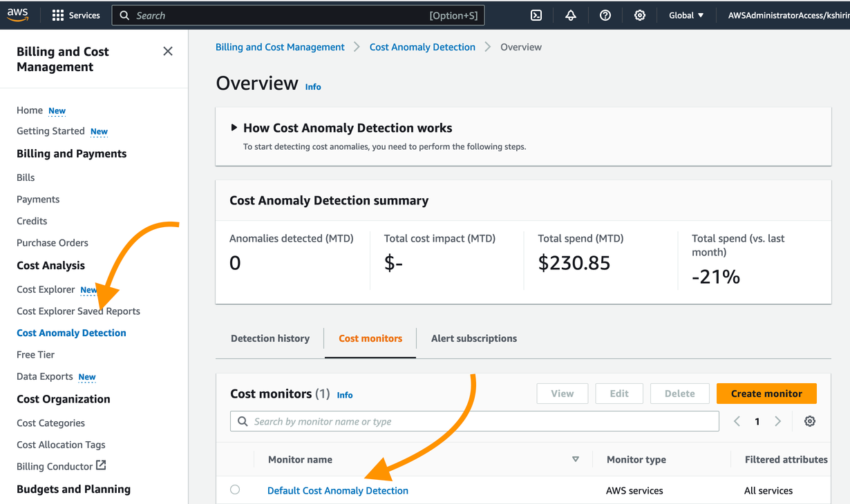Open Cost Explorer Saved Reports
Image resolution: width=850 pixels, height=504 pixels.
click(78, 311)
